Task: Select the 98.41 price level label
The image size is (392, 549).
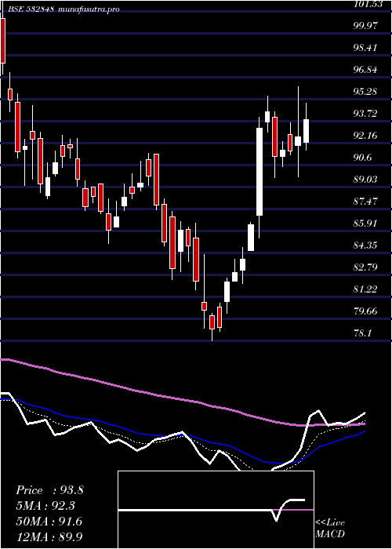Action: pos(366,48)
